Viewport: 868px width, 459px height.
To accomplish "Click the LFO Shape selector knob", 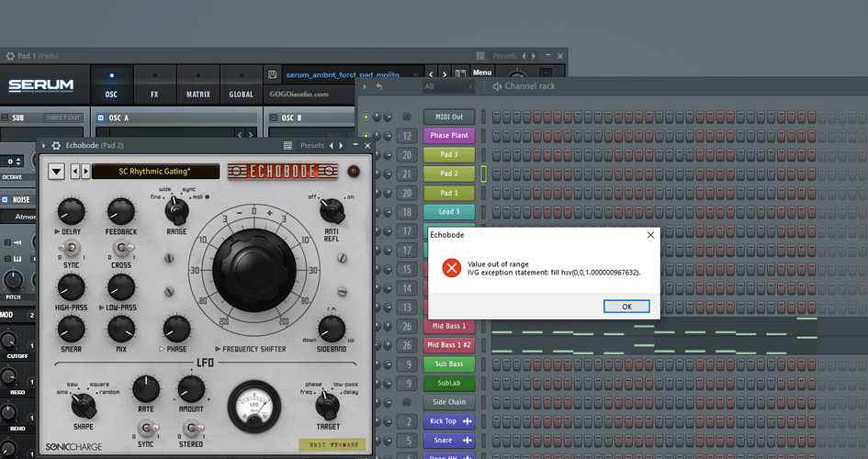I will pos(84,406).
